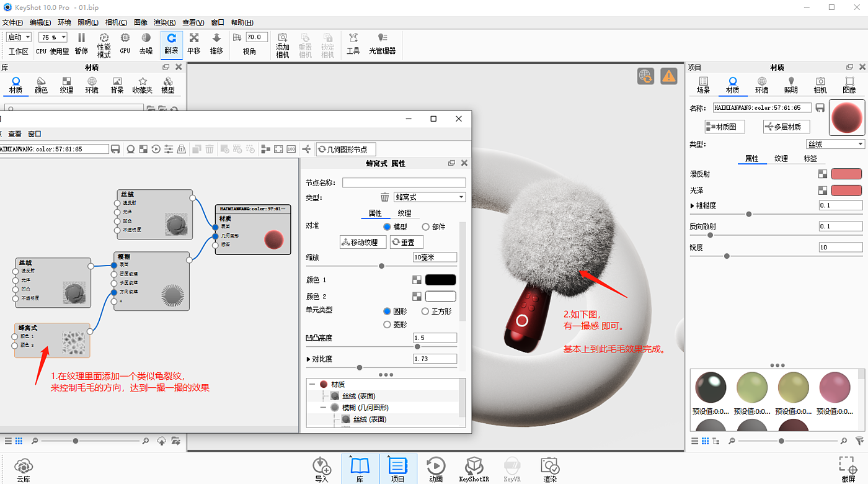The width and height of the screenshot is (868, 484).
Task: Choose 正方形 as the cell type
Action: (x=425, y=311)
